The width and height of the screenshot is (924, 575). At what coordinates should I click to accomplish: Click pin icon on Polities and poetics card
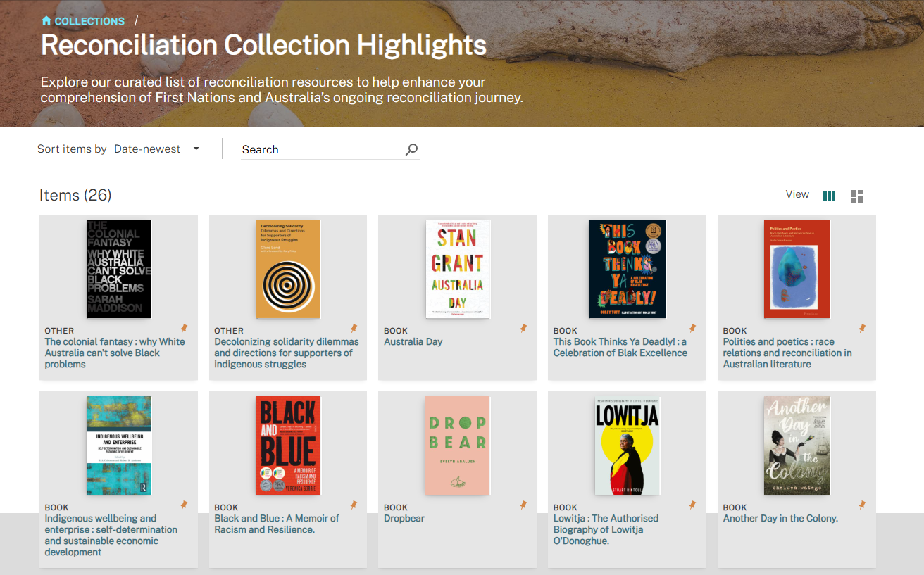[862, 328]
